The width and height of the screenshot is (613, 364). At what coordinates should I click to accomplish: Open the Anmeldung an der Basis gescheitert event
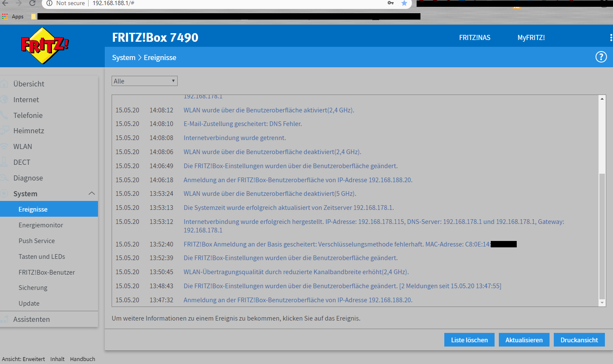click(x=350, y=244)
